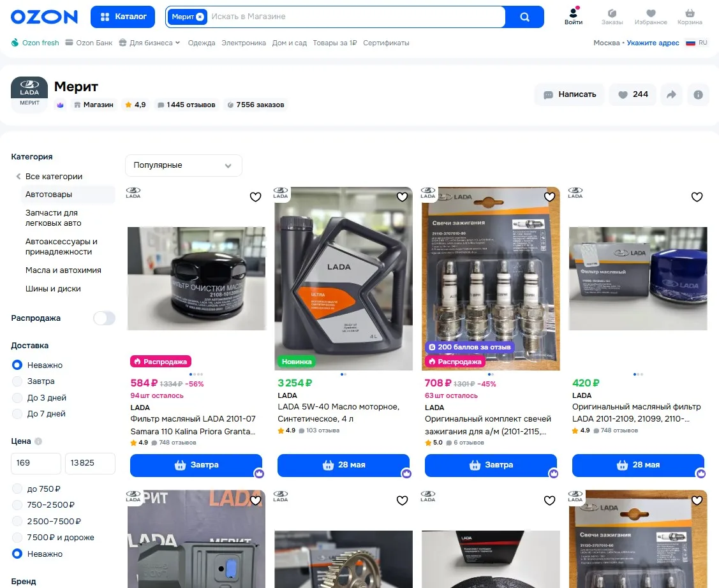Select the Автотовары category
The width and height of the screenshot is (719, 588).
pos(68,195)
